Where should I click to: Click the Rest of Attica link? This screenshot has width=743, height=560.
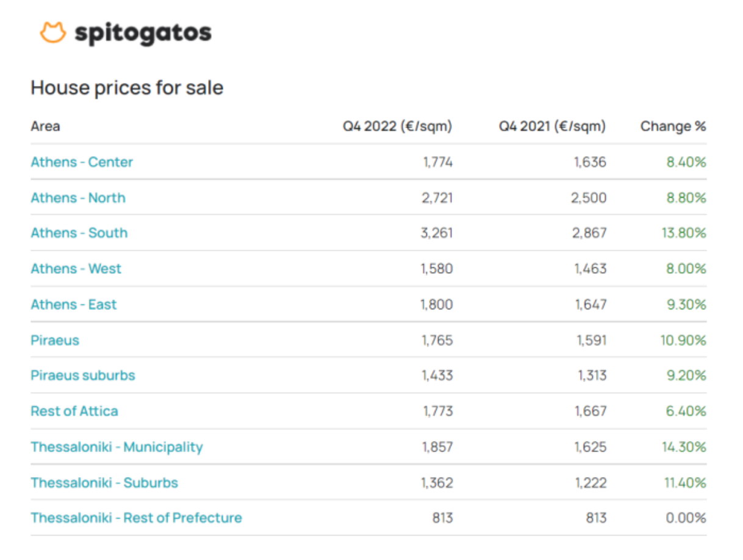(74, 411)
